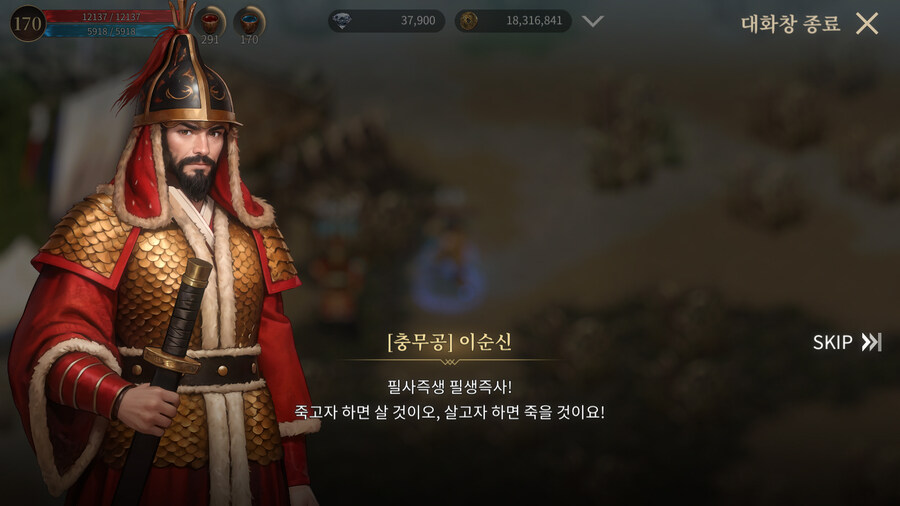The image size is (900, 506).
Task: Click the red health potion icon
Action: 210,21
